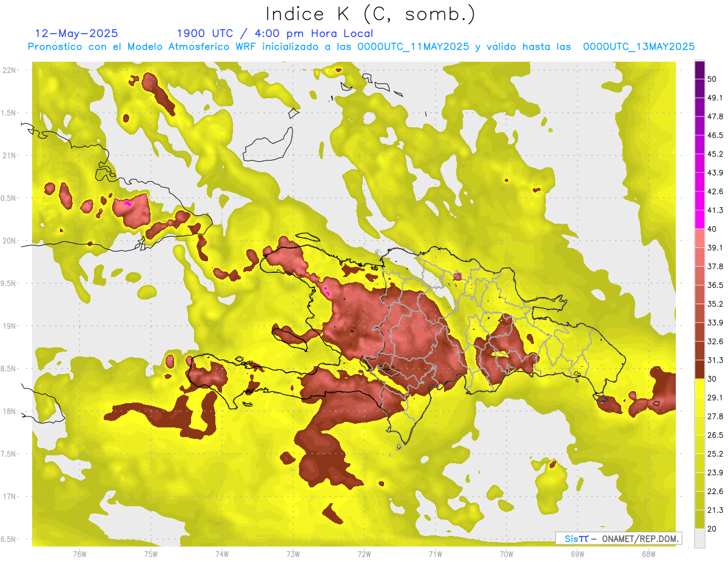Click the 72W longitude label

pyautogui.click(x=364, y=554)
